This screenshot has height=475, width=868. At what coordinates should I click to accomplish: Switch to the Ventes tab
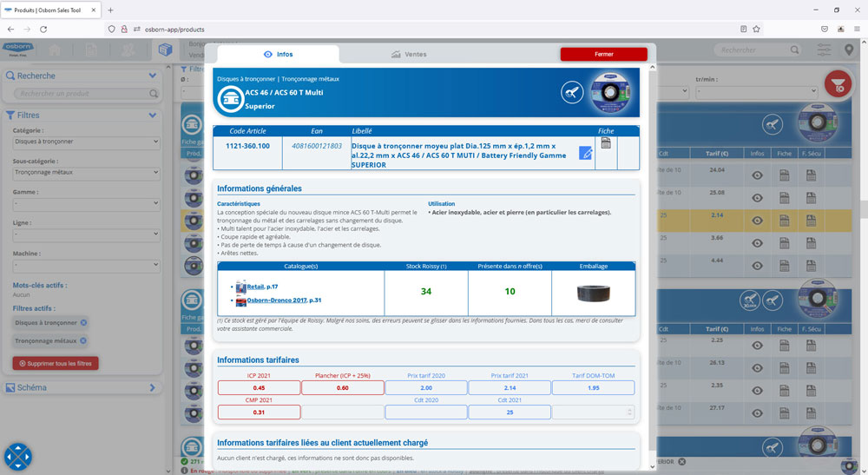coord(409,54)
